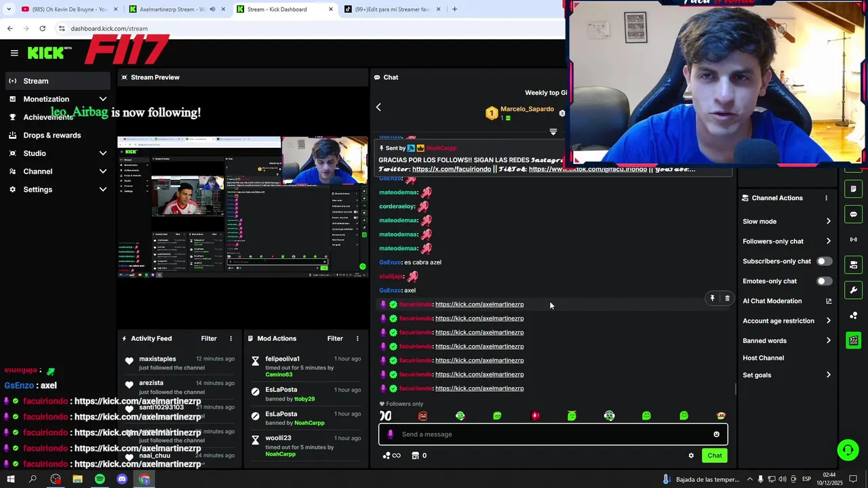Collapse pinned message with dropdown arrow
The image size is (868, 488).
[553, 132]
